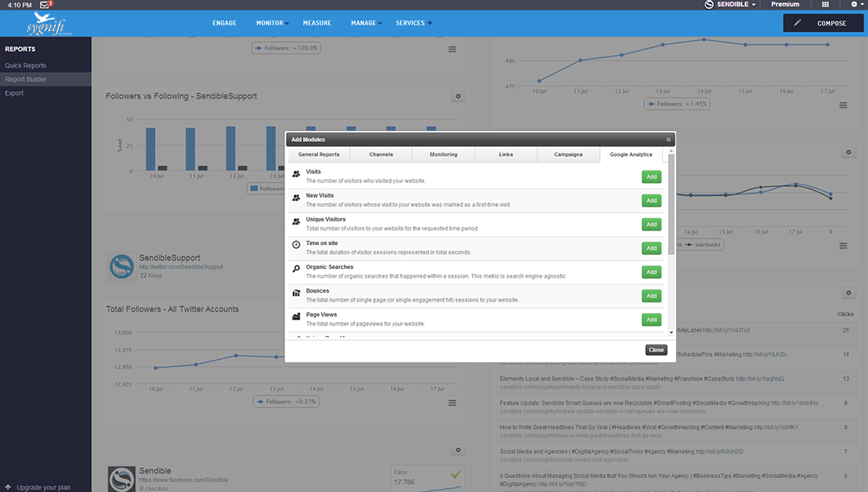Click the mail envelope notification icon
The width and height of the screenshot is (868, 492).
coord(45,5)
